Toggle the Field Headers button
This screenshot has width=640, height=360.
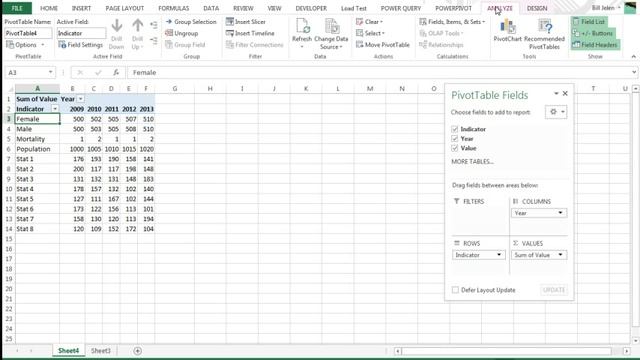(x=595, y=44)
